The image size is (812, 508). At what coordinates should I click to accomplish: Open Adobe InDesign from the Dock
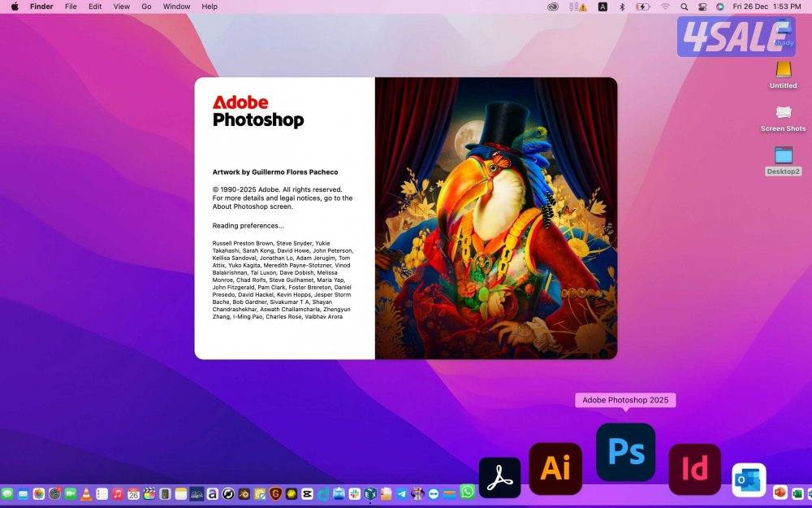click(x=694, y=469)
